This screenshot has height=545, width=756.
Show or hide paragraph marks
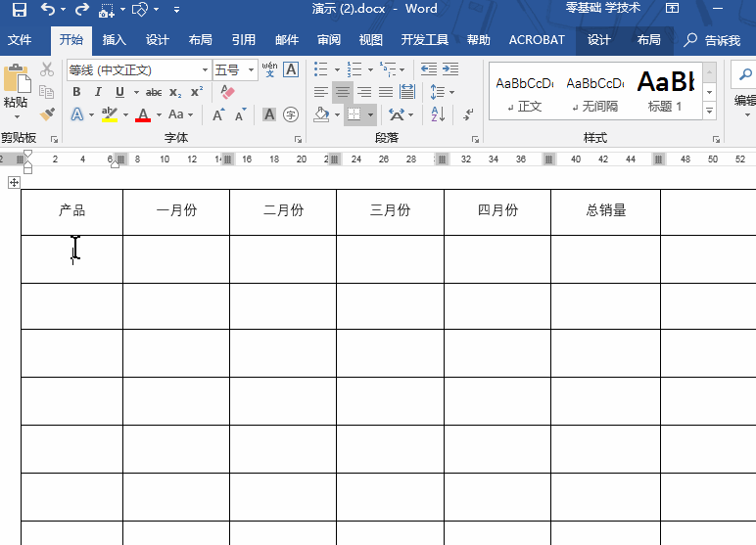(x=468, y=114)
